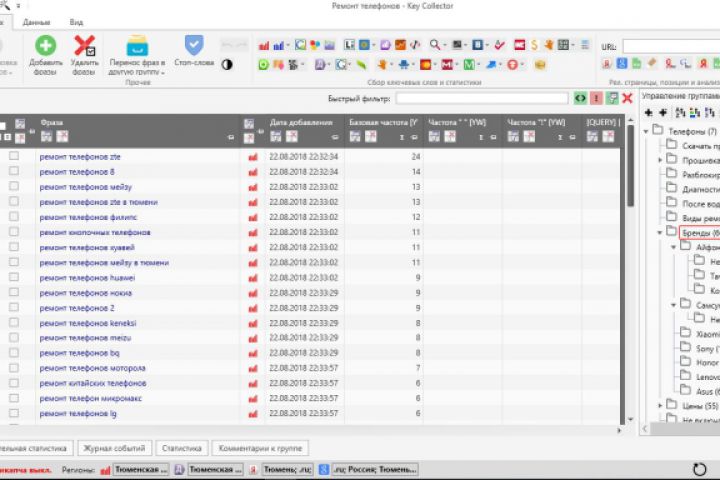
Task: Tick checkbox for 'ремонт телефонов huawei'
Action: (14, 277)
